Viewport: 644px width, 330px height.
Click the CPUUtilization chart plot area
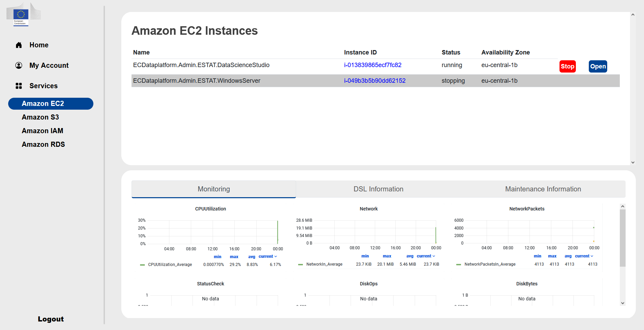click(x=213, y=232)
